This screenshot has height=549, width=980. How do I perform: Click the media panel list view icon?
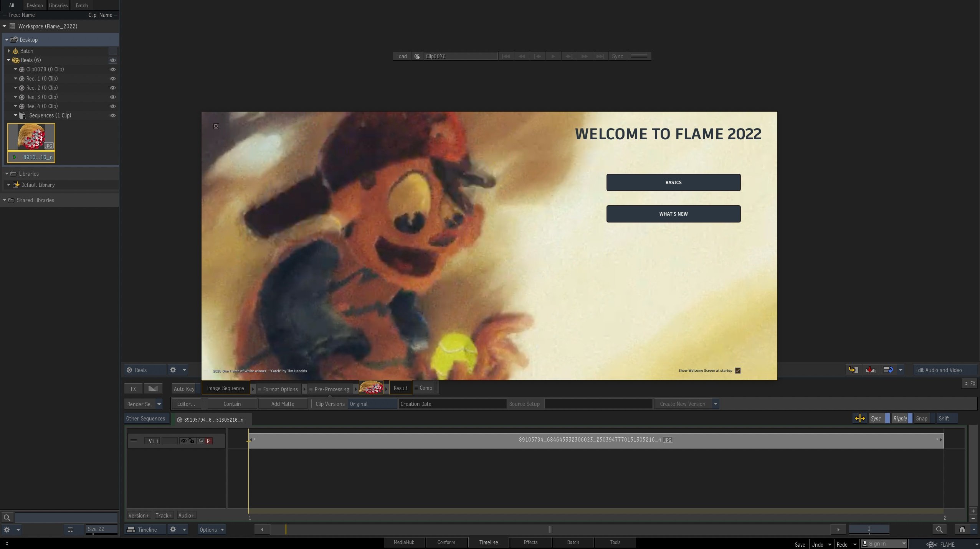click(x=70, y=530)
